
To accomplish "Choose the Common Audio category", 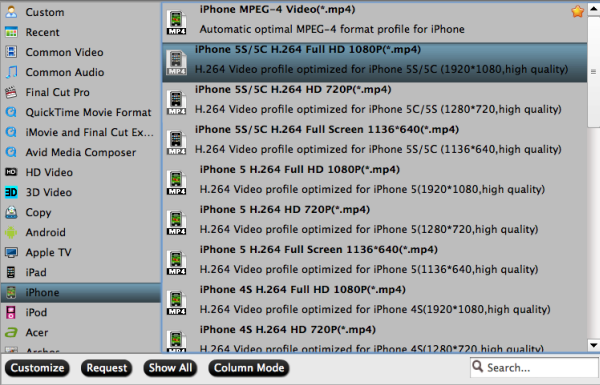I will tap(81, 72).
